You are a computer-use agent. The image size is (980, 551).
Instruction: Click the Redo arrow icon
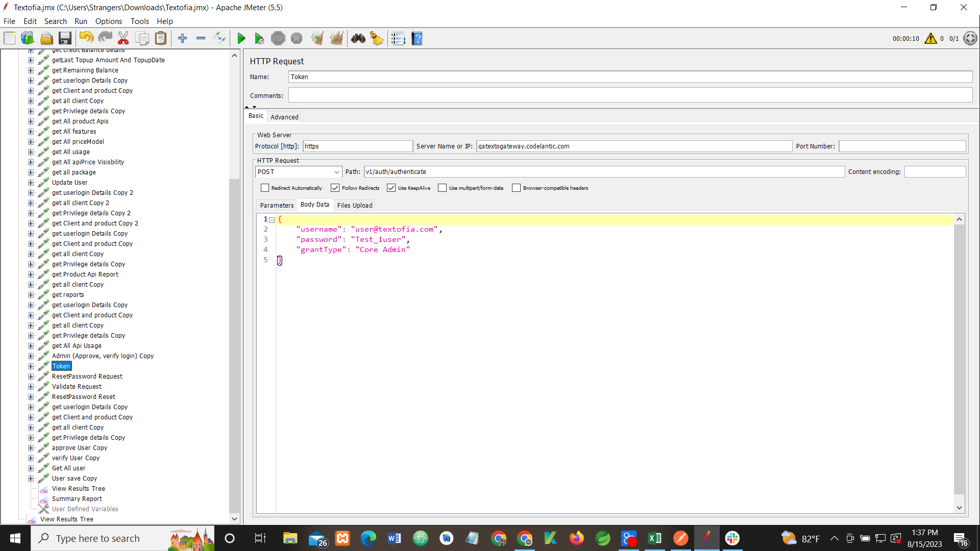tap(105, 38)
